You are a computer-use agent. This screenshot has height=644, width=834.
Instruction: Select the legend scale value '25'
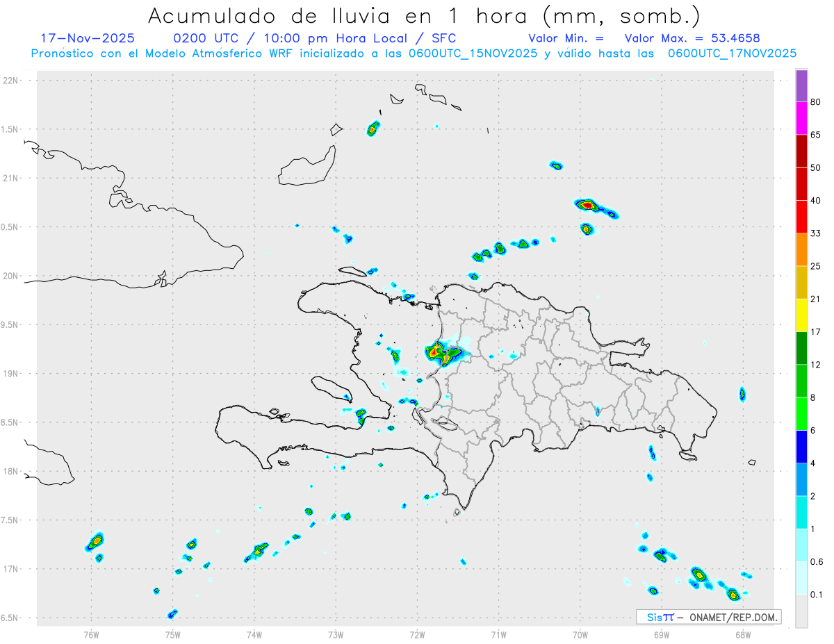816,266
